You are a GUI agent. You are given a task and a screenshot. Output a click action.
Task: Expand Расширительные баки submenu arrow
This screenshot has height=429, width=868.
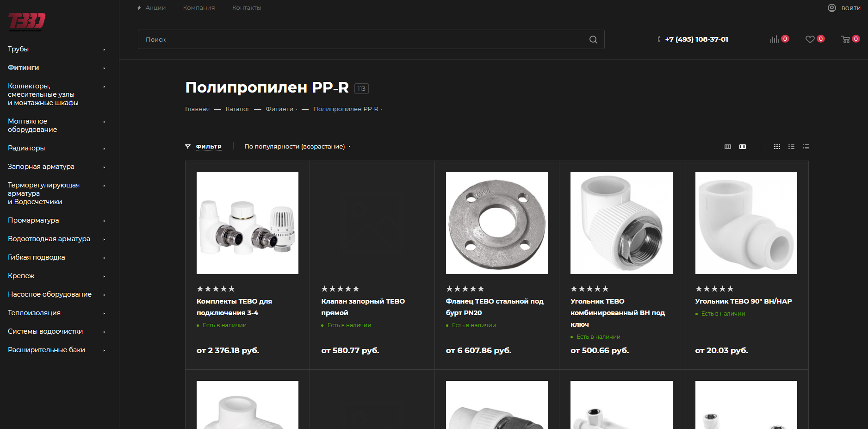pyautogui.click(x=104, y=350)
